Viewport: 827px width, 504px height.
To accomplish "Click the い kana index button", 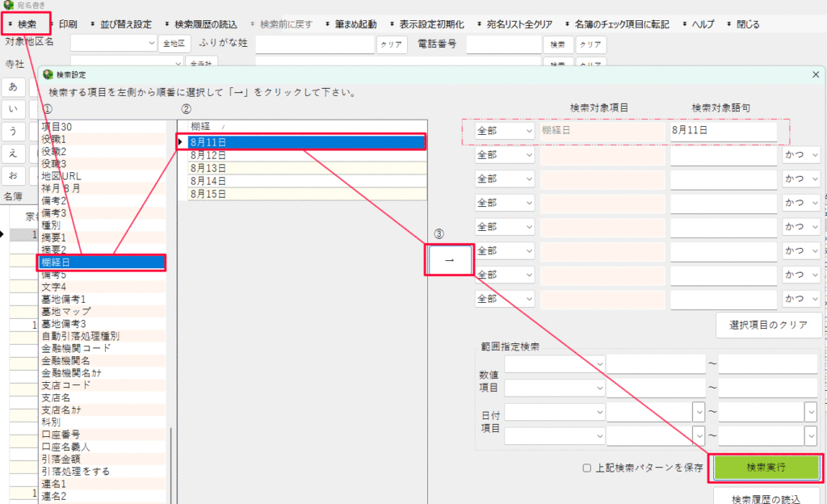I will (x=13, y=109).
